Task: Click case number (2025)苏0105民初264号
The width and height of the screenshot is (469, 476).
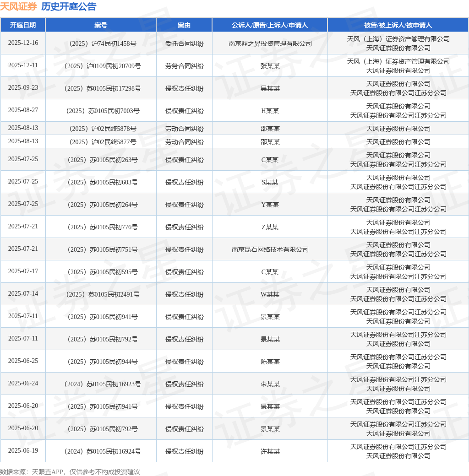Action: coord(103,205)
